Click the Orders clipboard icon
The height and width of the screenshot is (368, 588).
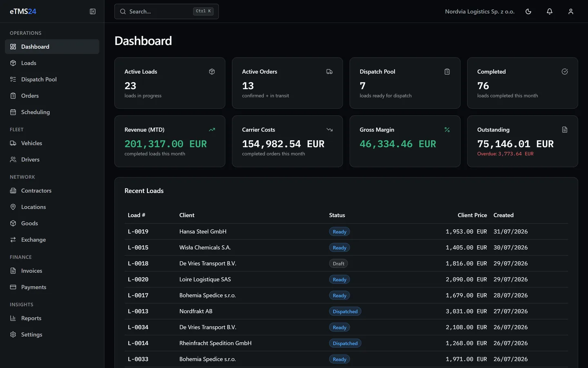click(x=13, y=96)
